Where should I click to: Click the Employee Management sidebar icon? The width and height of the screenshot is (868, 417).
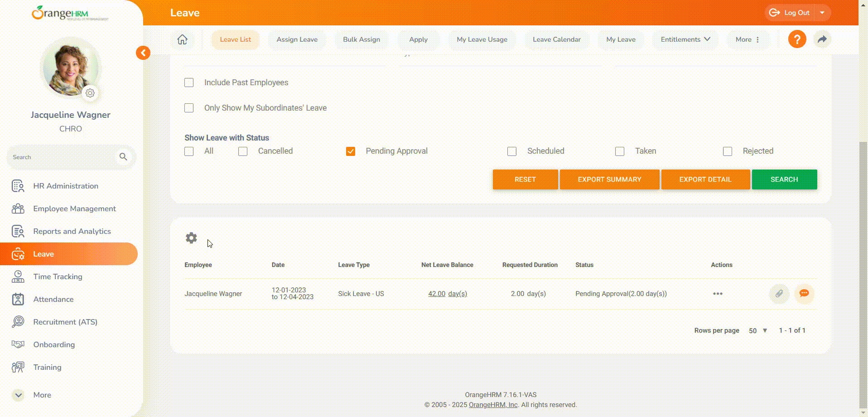click(x=18, y=208)
